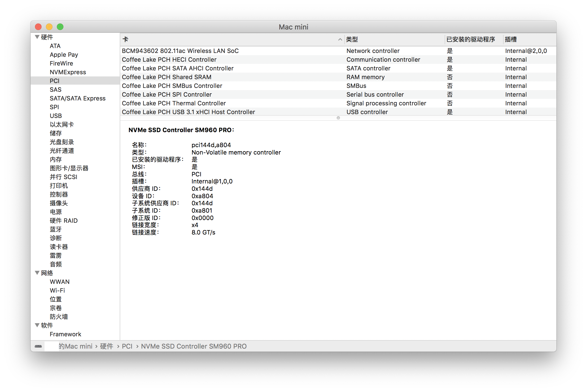Sort by the 已安装的驱动程序 column header
The height and width of the screenshot is (392, 587).
point(471,40)
